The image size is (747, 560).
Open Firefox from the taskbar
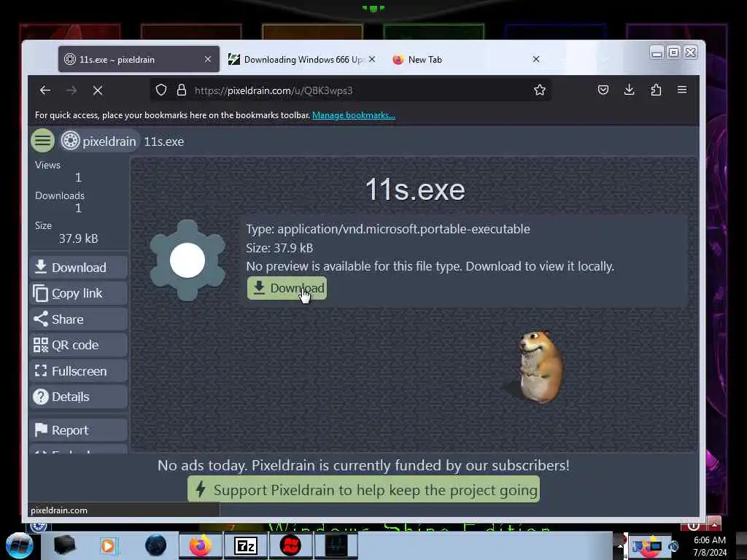pos(200,545)
